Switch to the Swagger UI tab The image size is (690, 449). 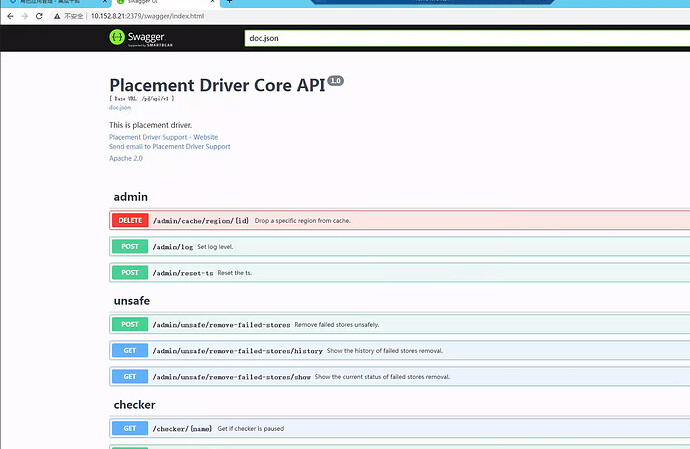tap(163, 2)
